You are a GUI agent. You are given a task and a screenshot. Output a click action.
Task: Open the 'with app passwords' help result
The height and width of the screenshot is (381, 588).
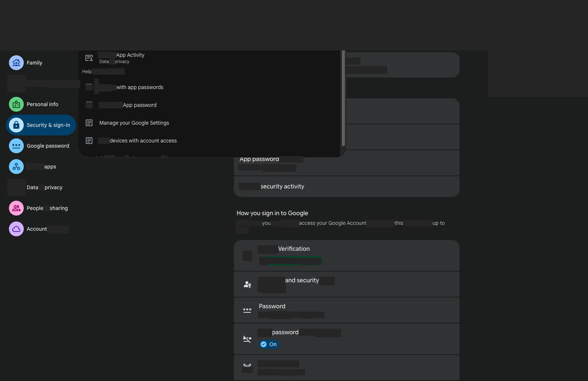point(210,87)
